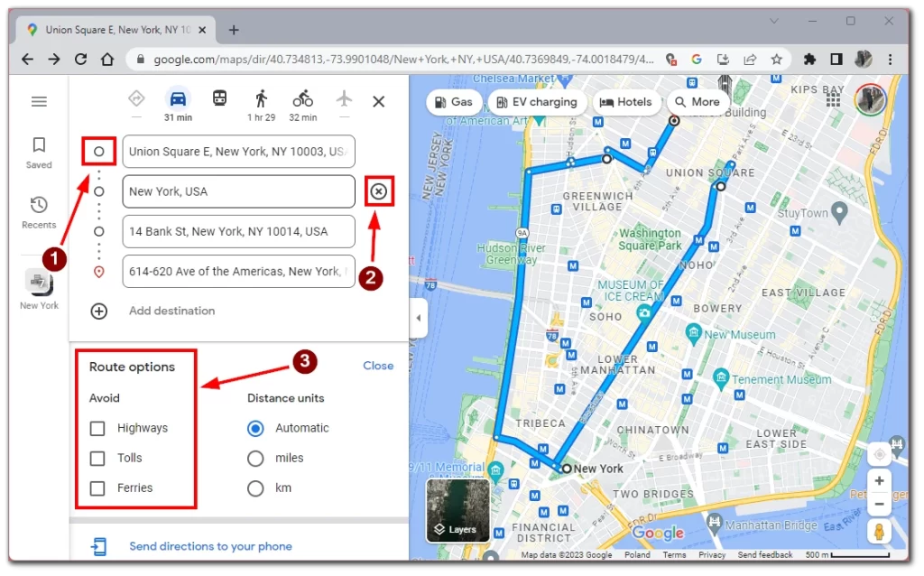Open the browser extensions puzzle icon
The width and height of the screenshot is (924, 576).
[x=809, y=59]
